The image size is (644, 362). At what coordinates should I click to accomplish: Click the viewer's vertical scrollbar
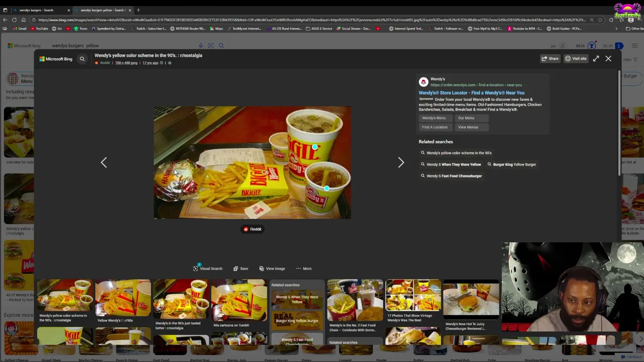tap(619, 123)
